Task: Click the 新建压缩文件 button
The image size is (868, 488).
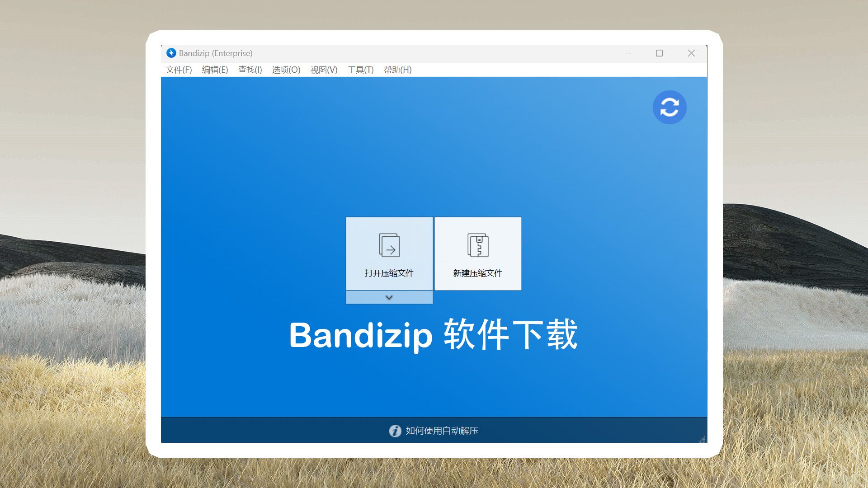Action: (x=478, y=253)
